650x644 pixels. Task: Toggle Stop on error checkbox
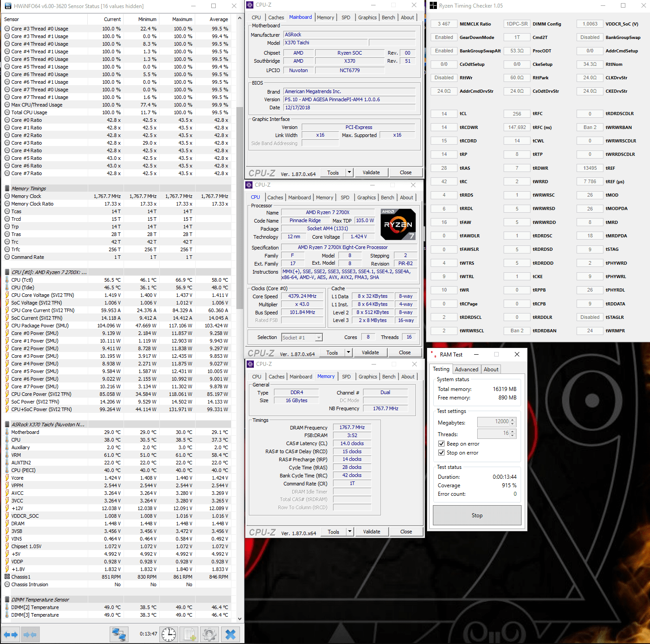(441, 453)
